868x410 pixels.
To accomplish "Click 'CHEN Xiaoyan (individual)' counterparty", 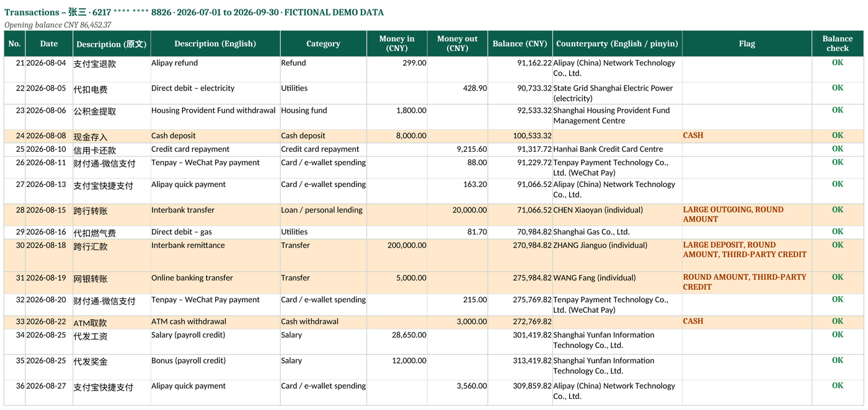I will tap(617, 215).
